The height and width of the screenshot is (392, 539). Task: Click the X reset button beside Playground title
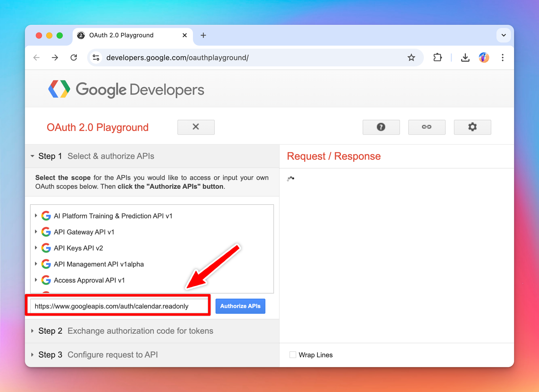[196, 127]
